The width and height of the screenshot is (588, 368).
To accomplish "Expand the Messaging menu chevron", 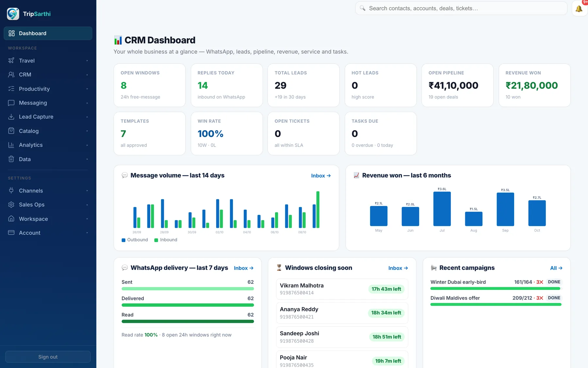I will coord(87,103).
